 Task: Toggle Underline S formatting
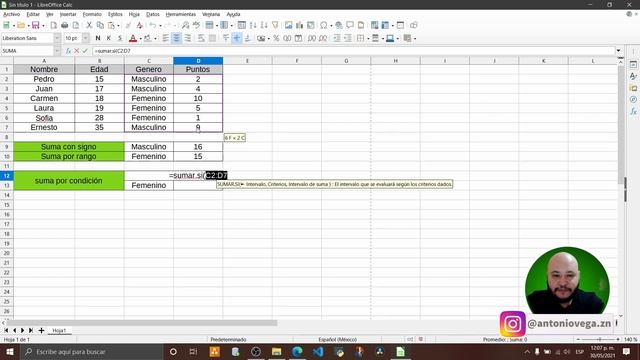tap(120, 38)
